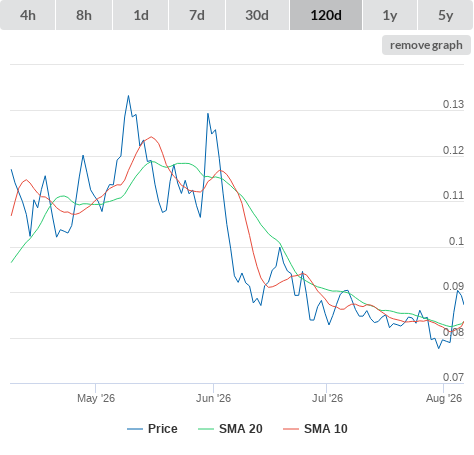This screenshot has width=474, height=455.
Task: Switch to the 8h time range
Action: 84,15
